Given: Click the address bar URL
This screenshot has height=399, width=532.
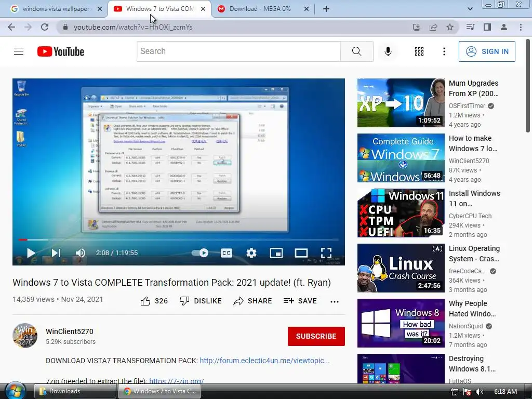Looking at the screenshot, I should pyautogui.click(x=132, y=27).
